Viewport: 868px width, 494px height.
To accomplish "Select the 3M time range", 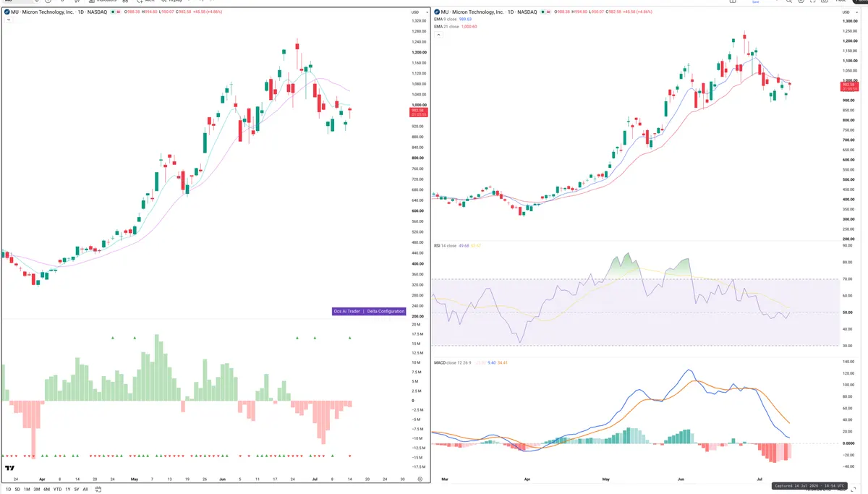I will [37, 489].
